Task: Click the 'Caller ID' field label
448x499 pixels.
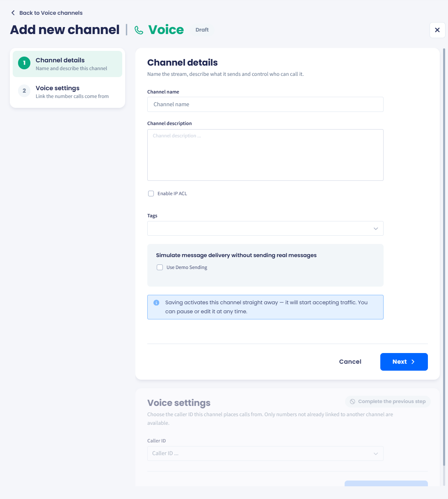Action: point(156,441)
